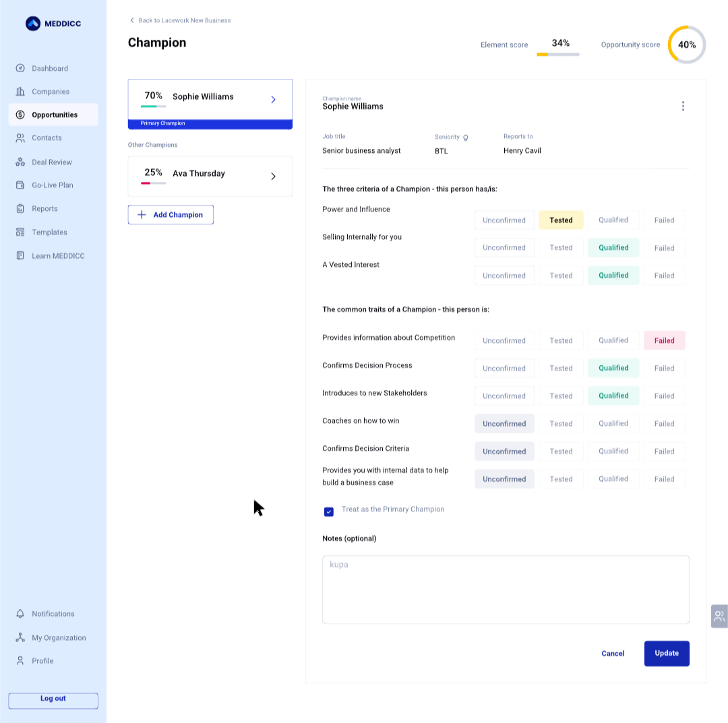Click the Element score progress bar
This screenshot has height=723, width=728.
[x=557, y=54]
